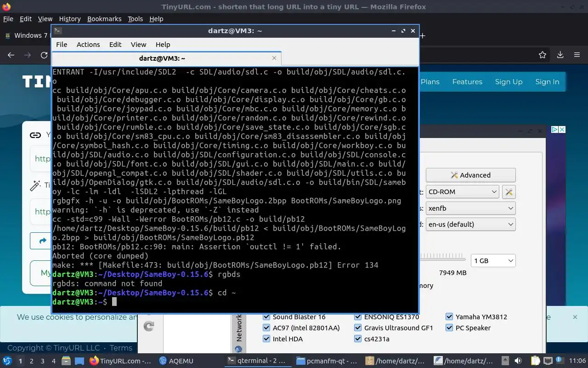Toggle the AC97 (Intel 82801AA) checkbox

(x=266, y=328)
